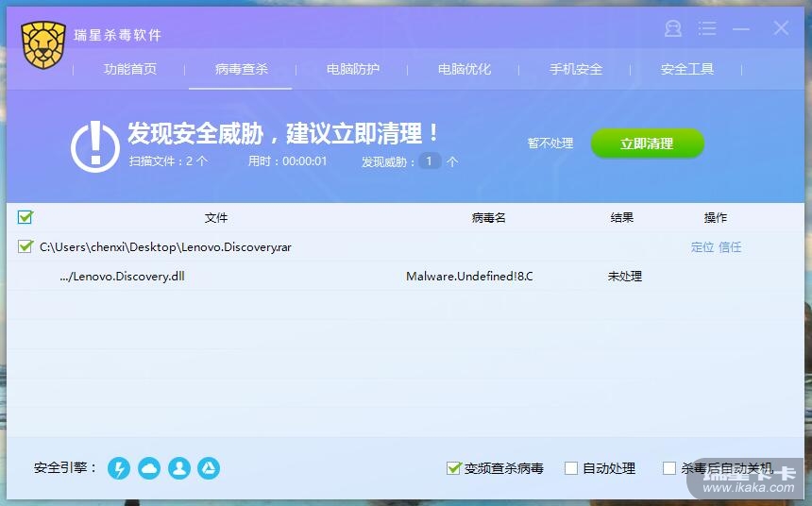
Task: Click 定位 link for Lenovo.Discovery.rar
Action: point(702,247)
